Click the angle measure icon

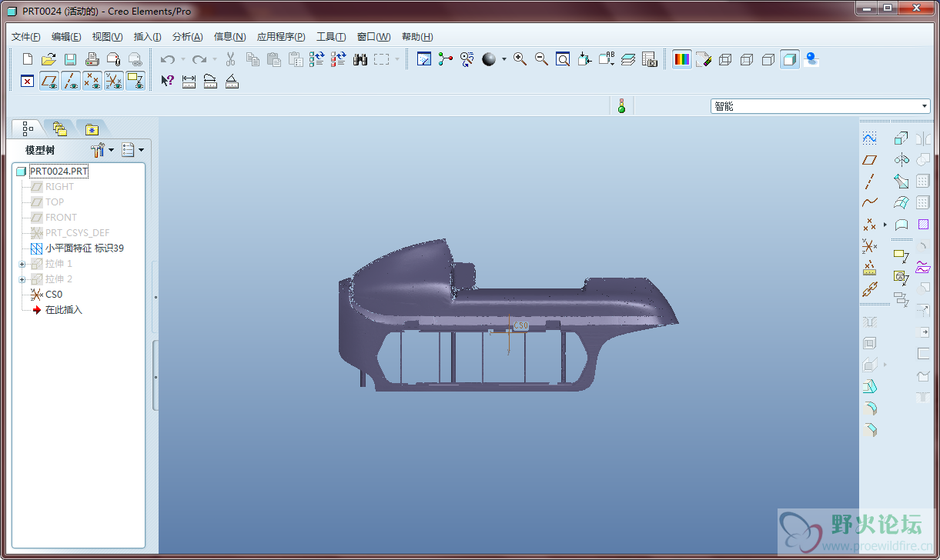[232, 81]
